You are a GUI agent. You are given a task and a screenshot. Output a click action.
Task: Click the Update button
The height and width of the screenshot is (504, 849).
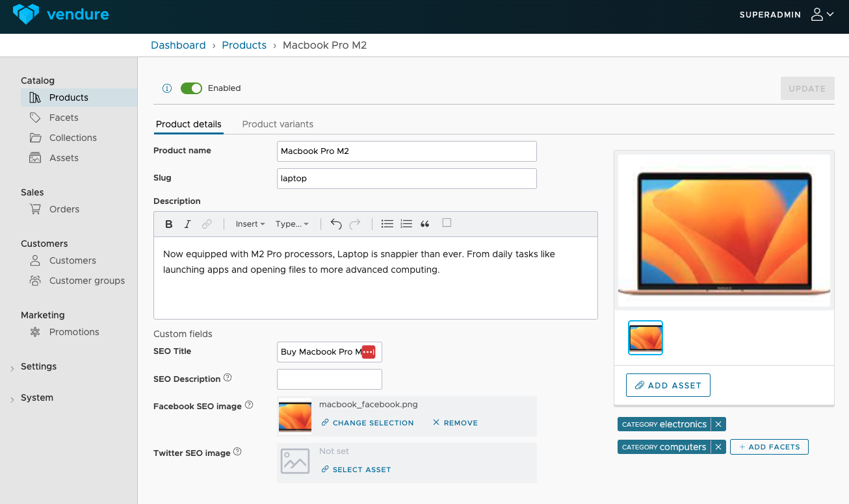(807, 88)
